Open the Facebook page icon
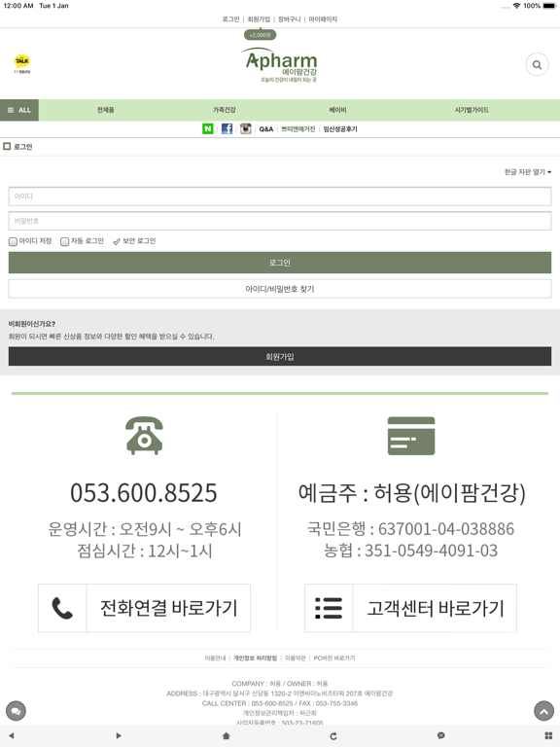The height and width of the screenshot is (747, 560). [227, 128]
